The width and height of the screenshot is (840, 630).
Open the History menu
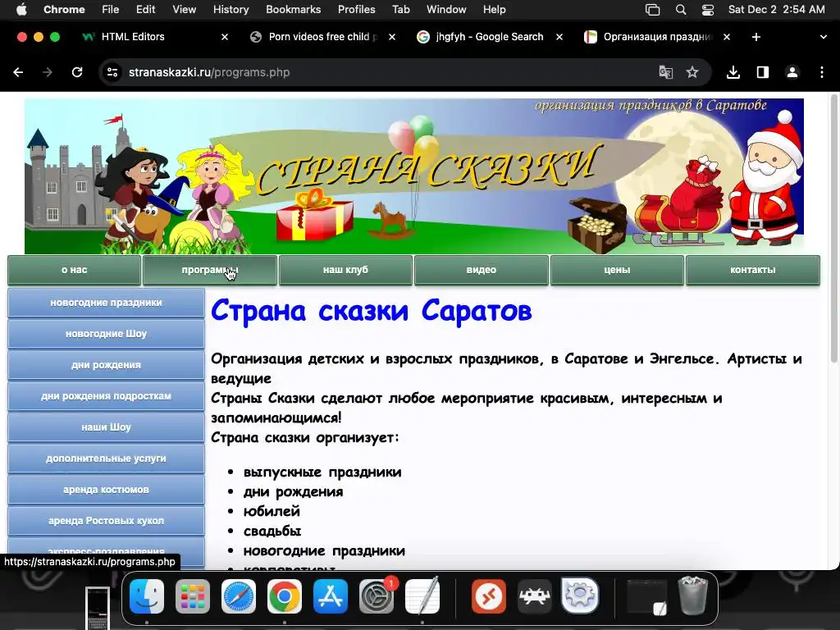(x=231, y=9)
